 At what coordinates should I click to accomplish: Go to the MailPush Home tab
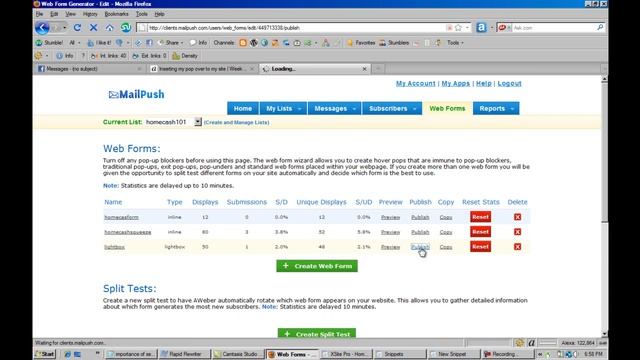pyautogui.click(x=243, y=109)
